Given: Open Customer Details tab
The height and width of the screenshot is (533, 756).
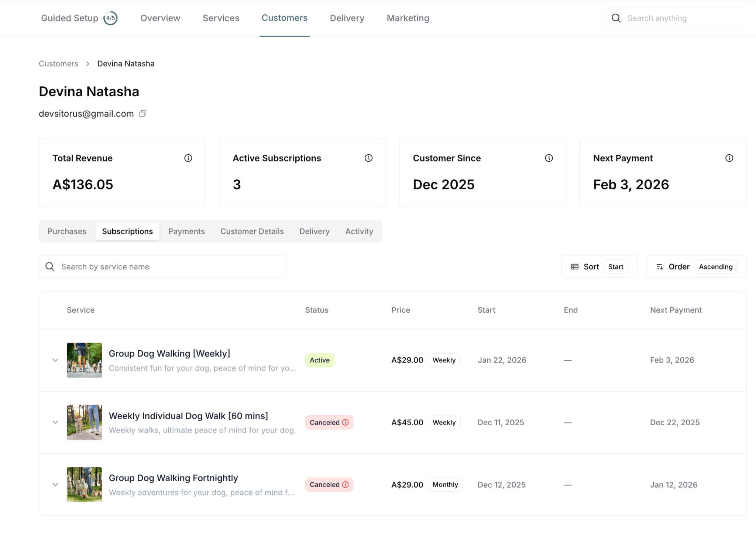Looking at the screenshot, I should 252,231.
